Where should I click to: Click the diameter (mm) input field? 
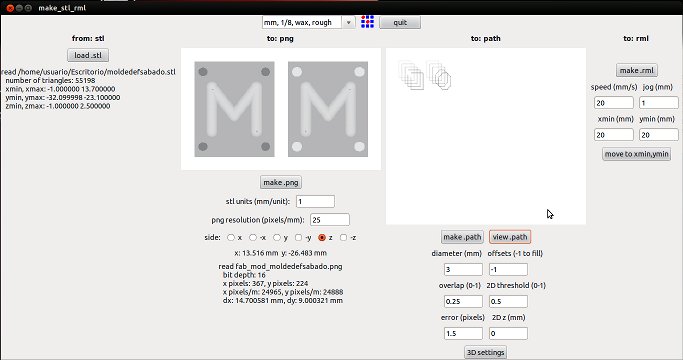tap(463, 269)
